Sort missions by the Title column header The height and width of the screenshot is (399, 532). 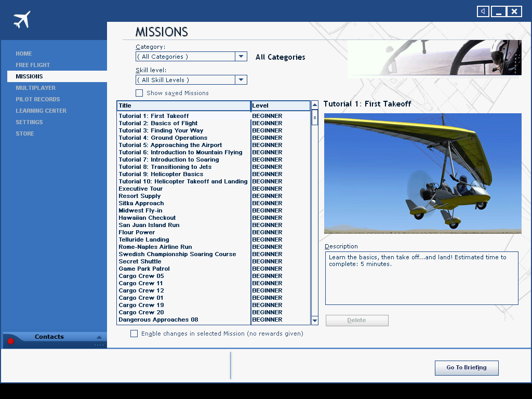click(x=183, y=106)
